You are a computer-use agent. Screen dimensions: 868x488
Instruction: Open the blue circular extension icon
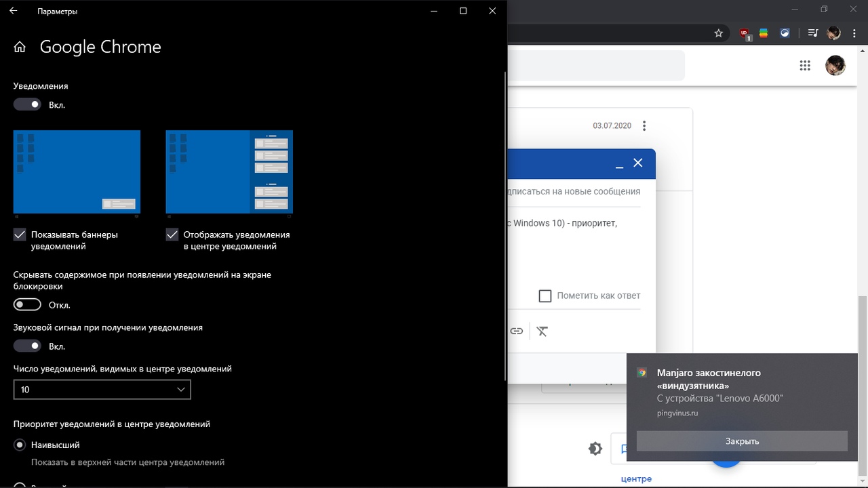coord(785,33)
